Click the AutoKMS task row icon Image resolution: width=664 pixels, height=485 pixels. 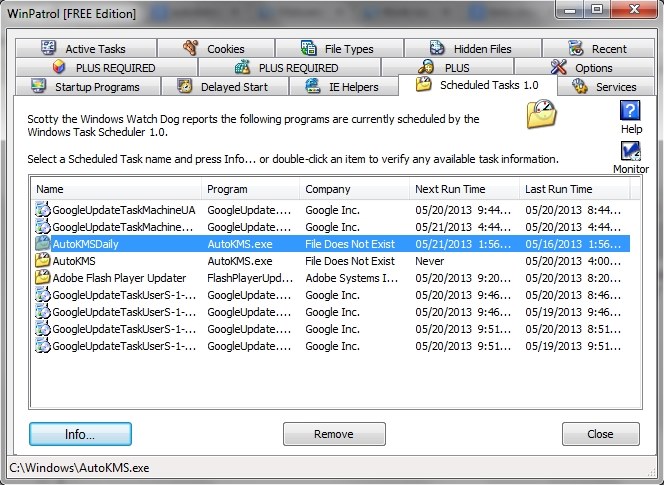coord(42,261)
